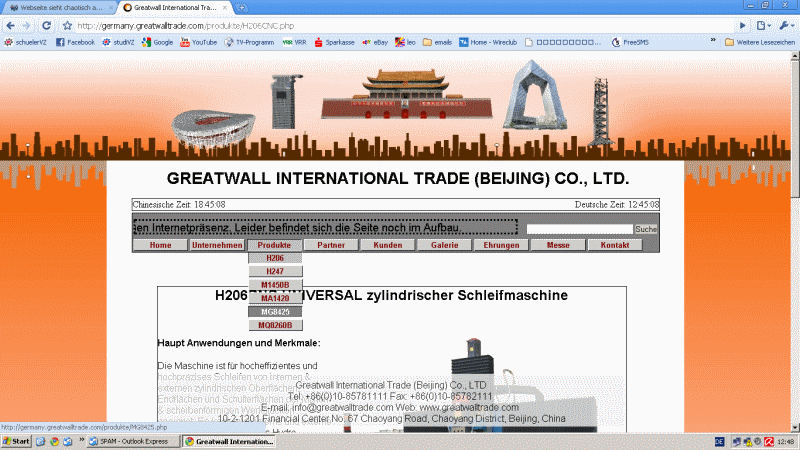
Task: Select MG8425 from Produkte dropdown
Action: (275, 311)
